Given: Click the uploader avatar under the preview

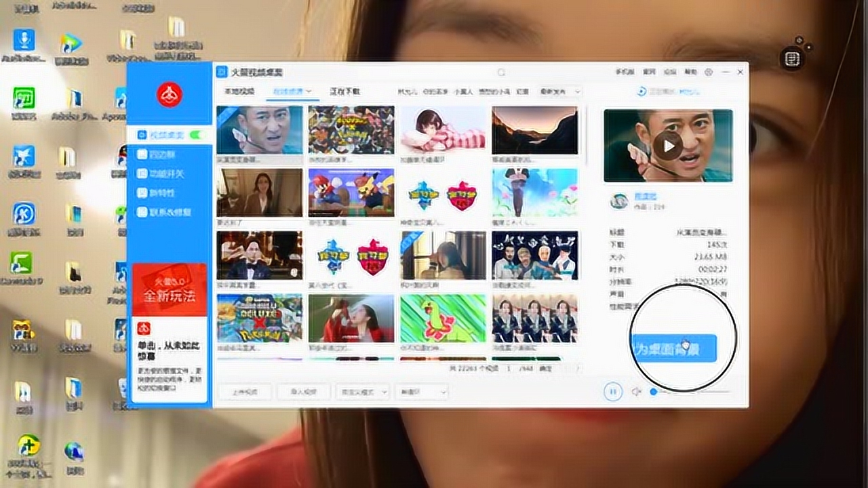Looking at the screenshot, I should (x=618, y=201).
